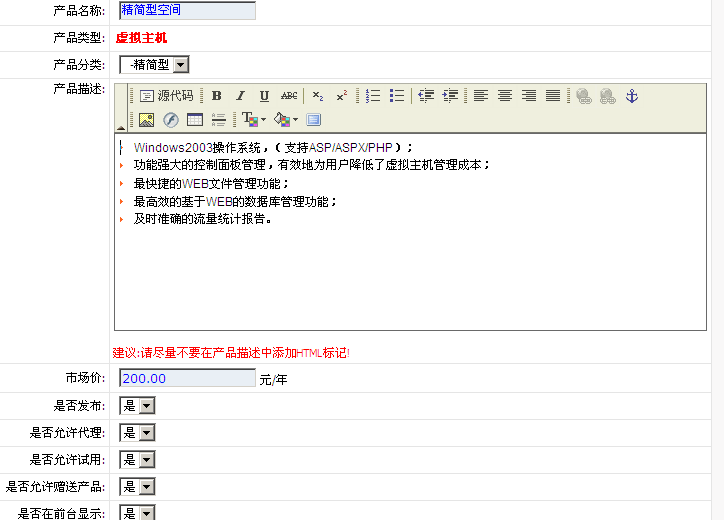Insert a bulleted list
The image size is (724, 520).
click(x=397, y=96)
